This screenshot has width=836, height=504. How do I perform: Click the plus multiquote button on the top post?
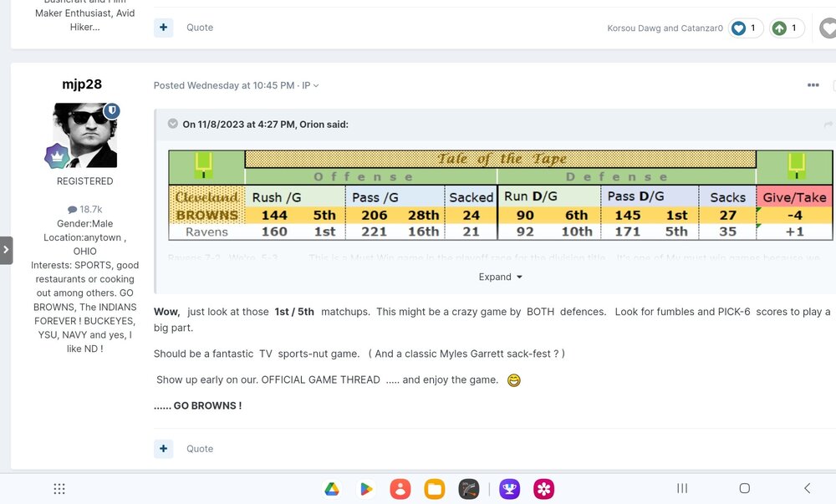(164, 28)
